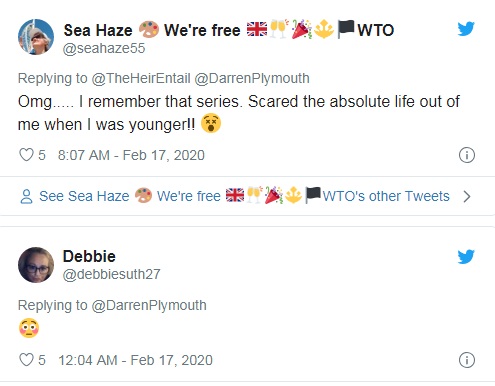Like Sea Haze's tweet with heart icon
The height and width of the screenshot is (386, 495).
[26, 155]
